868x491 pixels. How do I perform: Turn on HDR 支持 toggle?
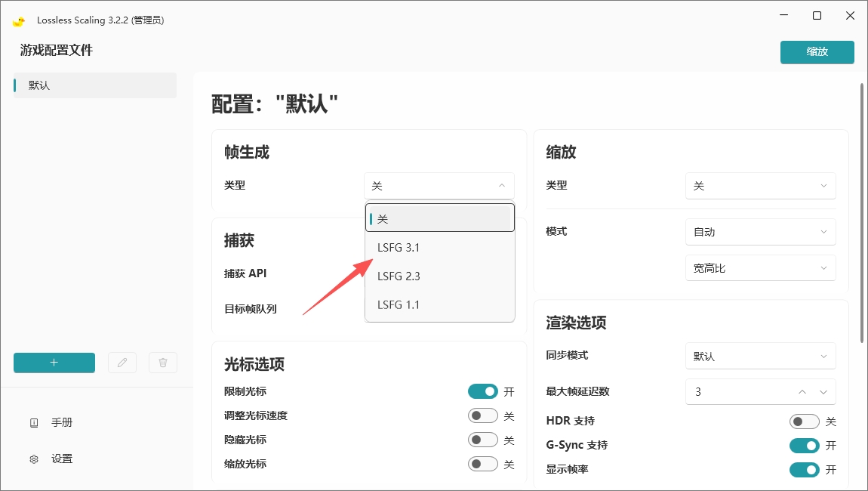coord(805,422)
